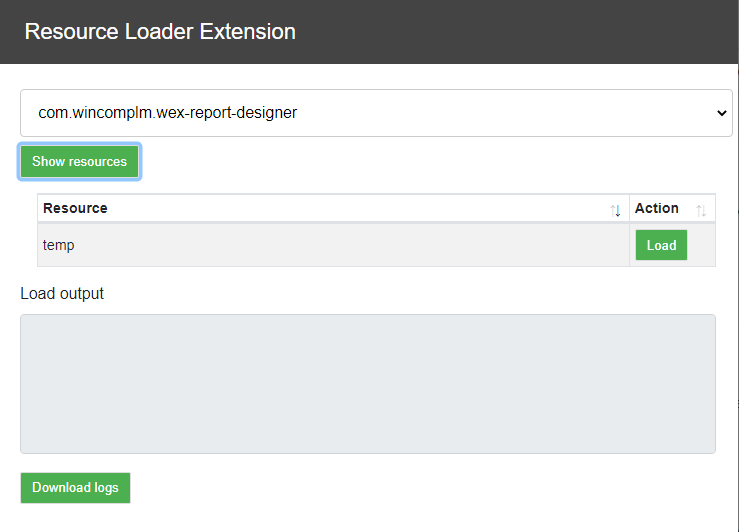This screenshot has width=739, height=532.
Task: Open the com.wincomplm.wex-report-designer select box
Action: 376,113
